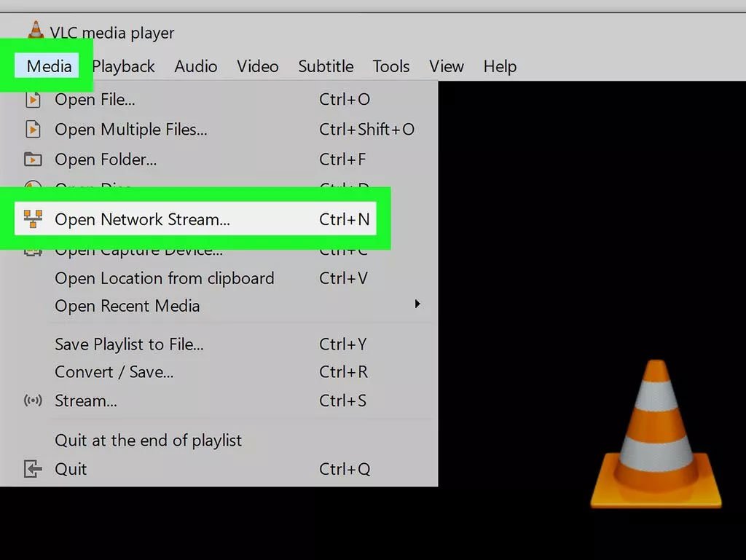Open the Video menu
Screen dimensions: 746x560
(257, 66)
